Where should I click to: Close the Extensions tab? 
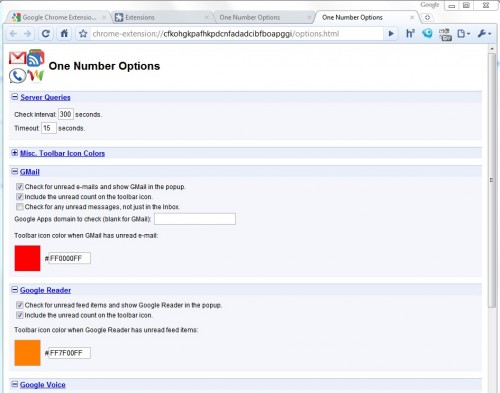point(207,17)
